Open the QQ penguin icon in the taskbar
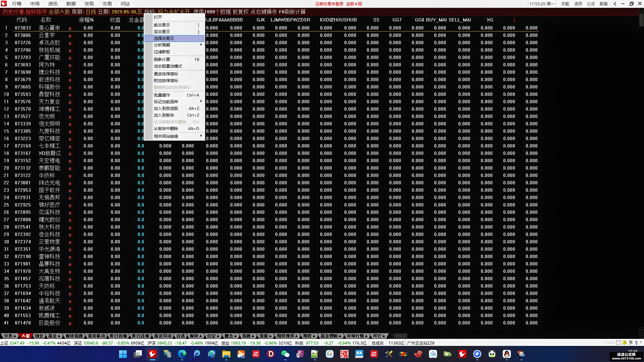644x362 pixels. pyautogui.click(x=507, y=354)
